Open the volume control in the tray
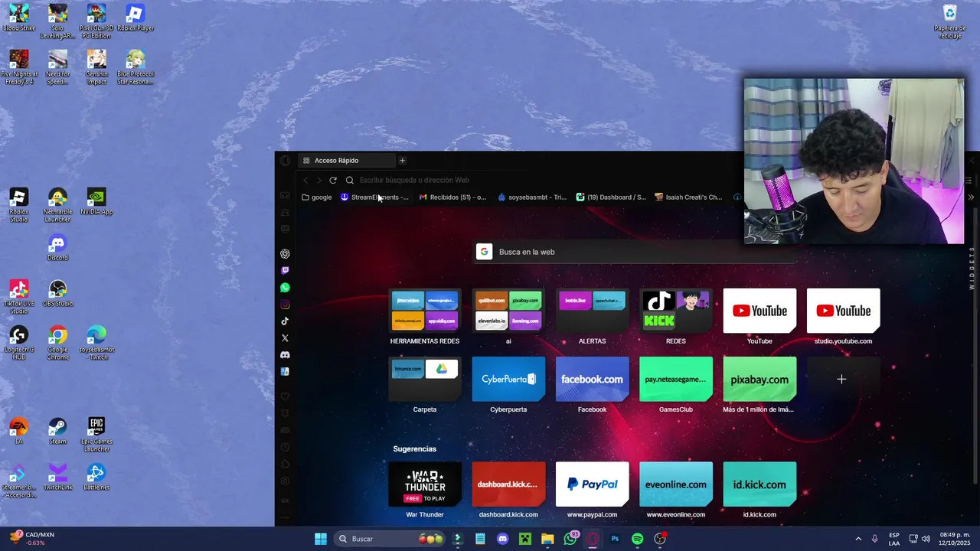 [926, 539]
